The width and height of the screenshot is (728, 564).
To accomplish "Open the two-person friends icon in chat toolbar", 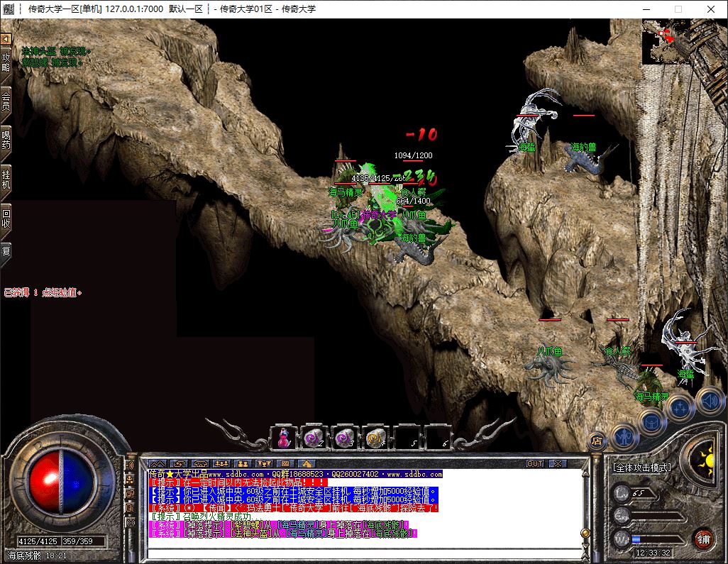I will click(243, 463).
